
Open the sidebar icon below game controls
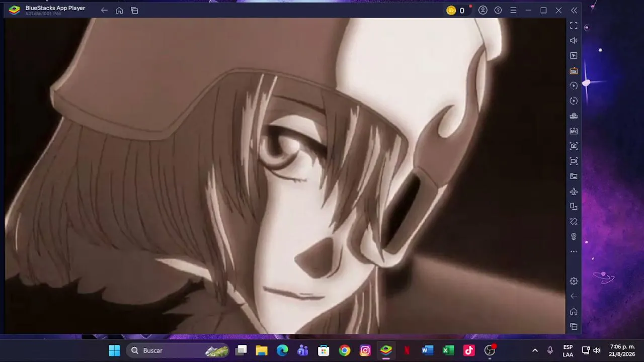pyautogui.click(x=574, y=85)
